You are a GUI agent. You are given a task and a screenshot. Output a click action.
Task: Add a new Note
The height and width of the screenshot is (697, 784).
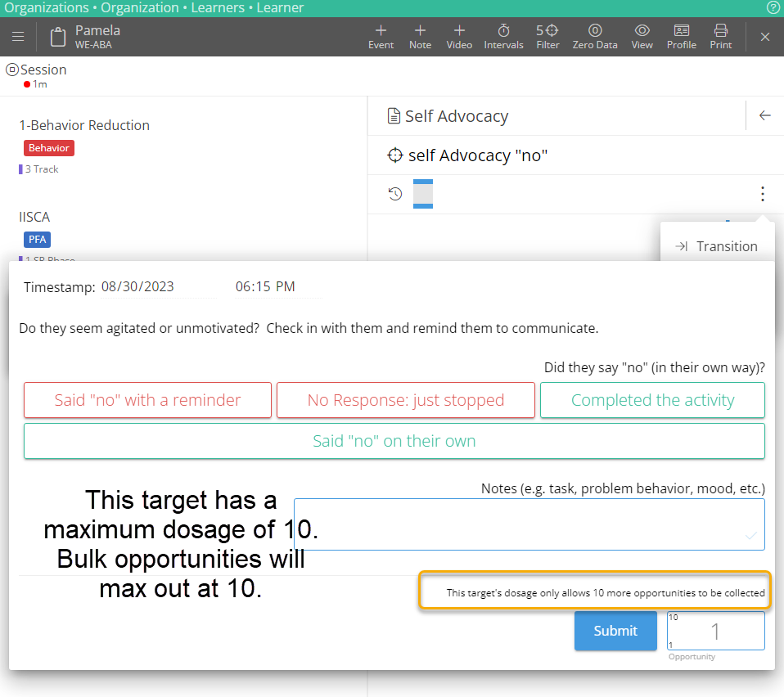coord(420,37)
